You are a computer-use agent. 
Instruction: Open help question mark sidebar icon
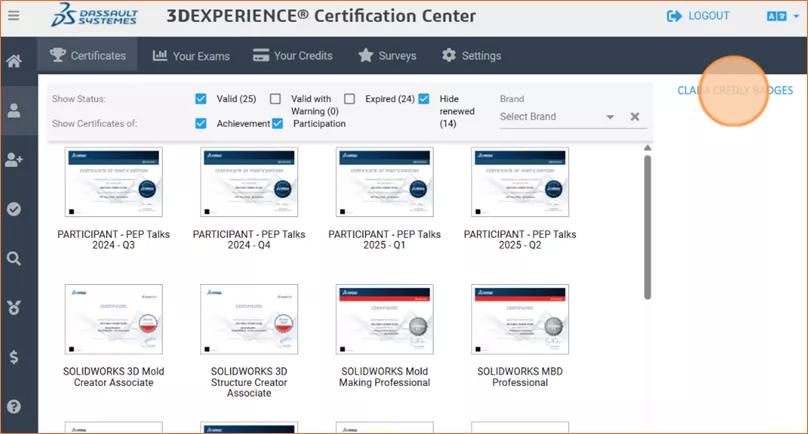[x=14, y=406]
